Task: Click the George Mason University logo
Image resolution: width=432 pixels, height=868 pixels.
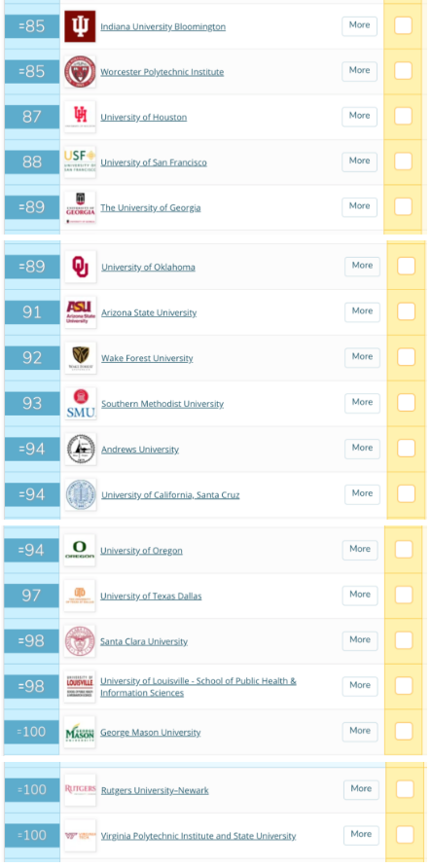Action: pyautogui.click(x=79, y=732)
